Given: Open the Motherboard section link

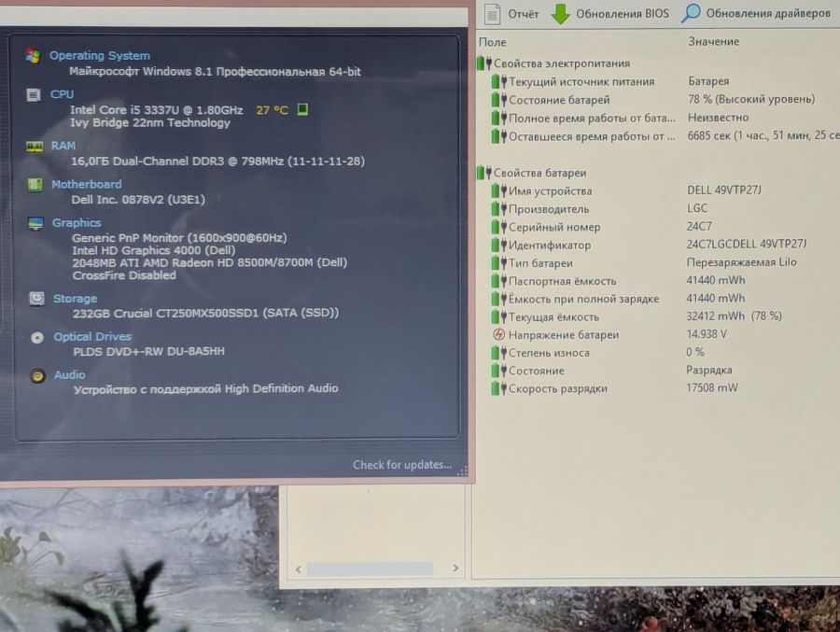Looking at the screenshot, I should point(86,185).
